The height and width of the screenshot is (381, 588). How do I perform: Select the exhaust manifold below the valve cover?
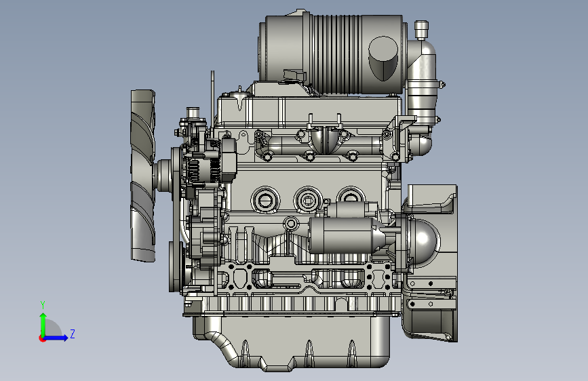pyautogui.click(x=324, y=144)
